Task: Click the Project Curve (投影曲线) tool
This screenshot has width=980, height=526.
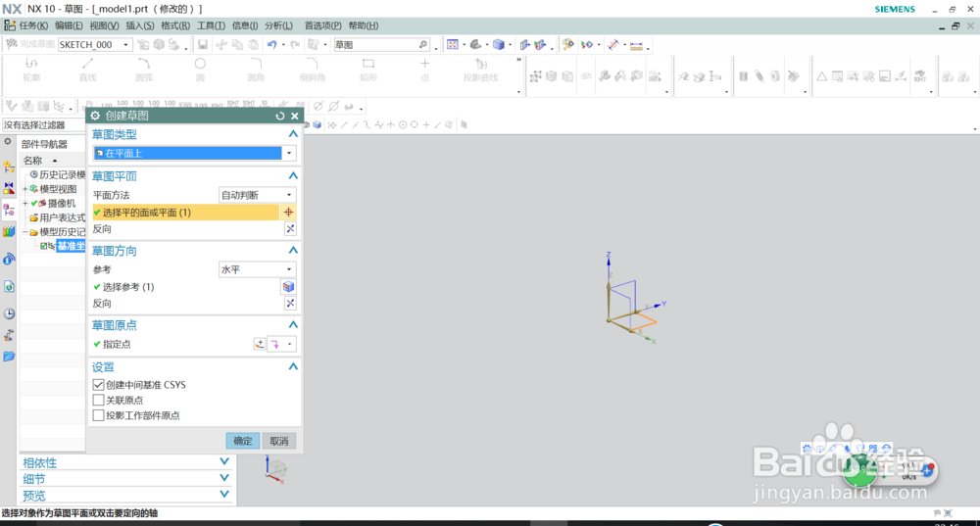Action: (x=480, y=70)
